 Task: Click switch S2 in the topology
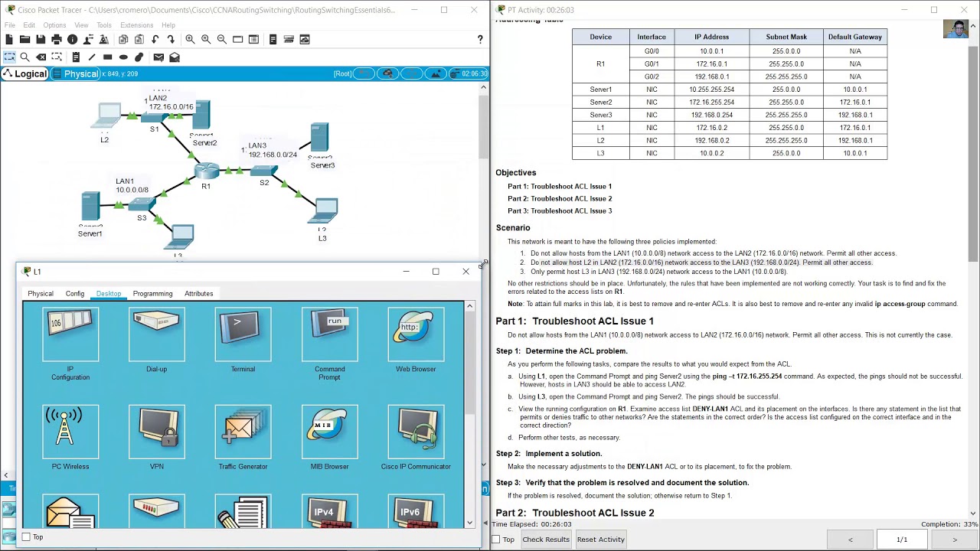[264, 170]
